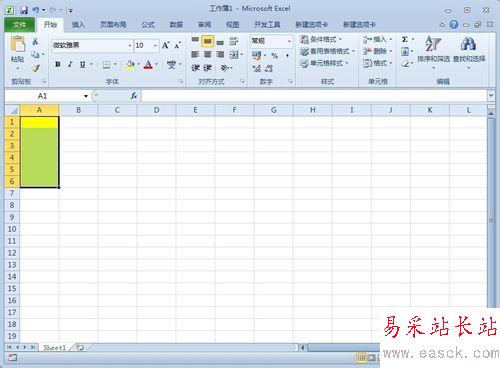Image resolution: width=500 pixels, height=368 pixels.
Task: Click the Clear eraser icon
Action: pyautogui.click(x=405, y=63)
